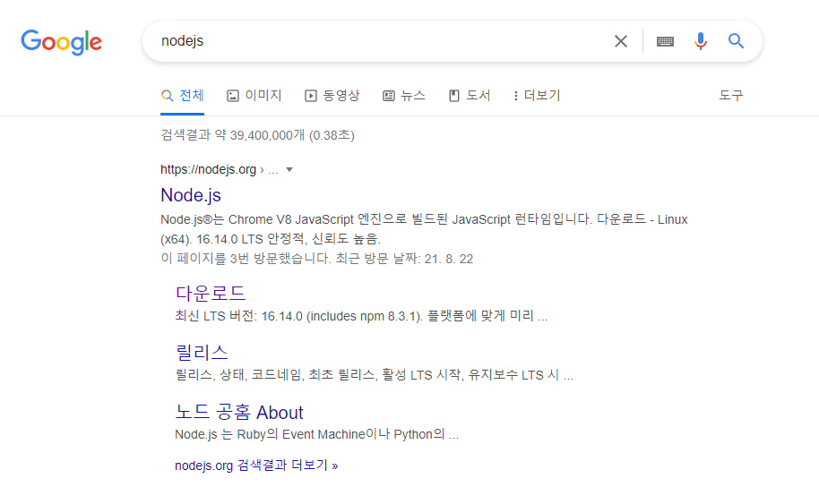This screenshot has height=504, width=819.
Task: Submit search with the magnifier icon
Action: 736,40
